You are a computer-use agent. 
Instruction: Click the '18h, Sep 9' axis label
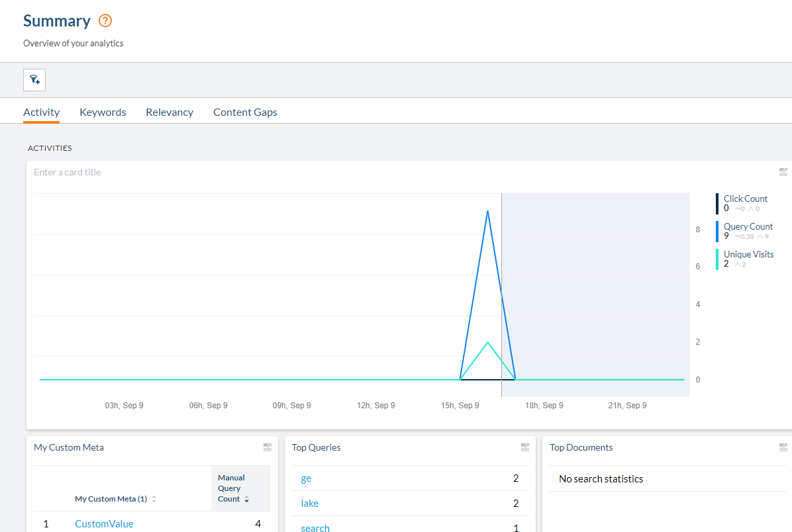tap(544, 406)
